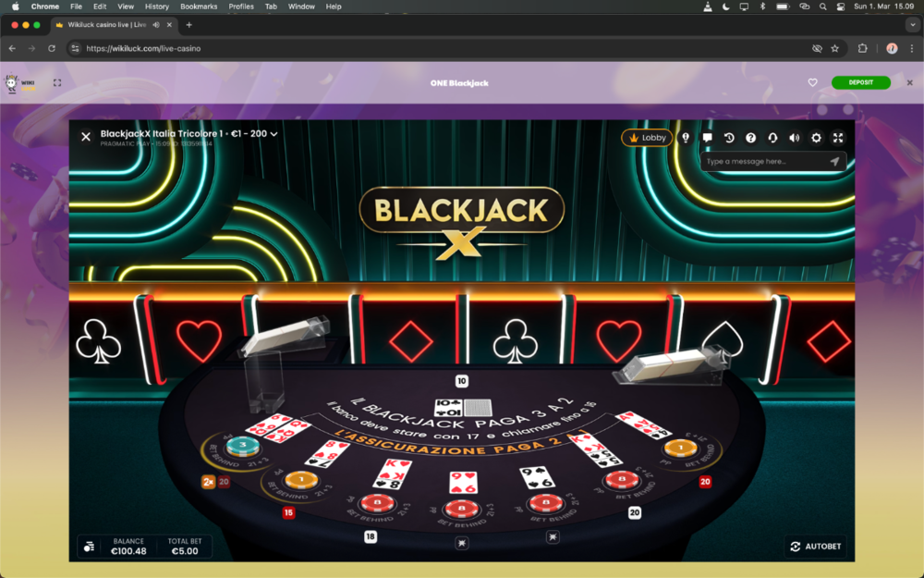Image resolution: width=924 pixels, height=578 pixels.
Task: Add game to favorites heart icon
Action: (x=813, y=82)
